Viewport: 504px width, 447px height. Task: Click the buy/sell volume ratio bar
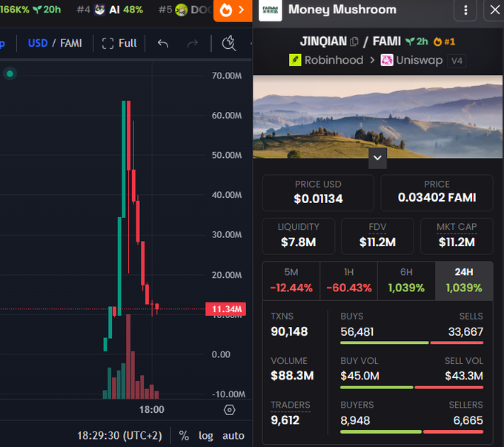pos(412,388)
